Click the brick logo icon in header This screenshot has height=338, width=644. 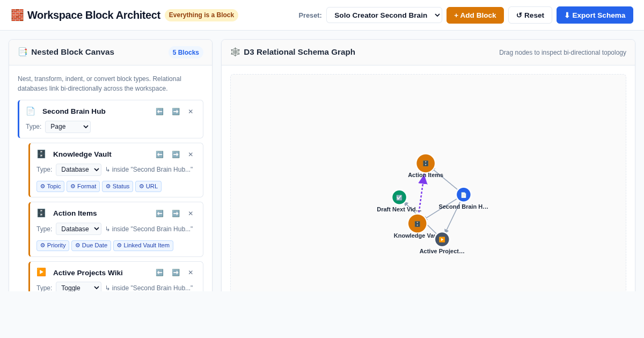[17, 15]
